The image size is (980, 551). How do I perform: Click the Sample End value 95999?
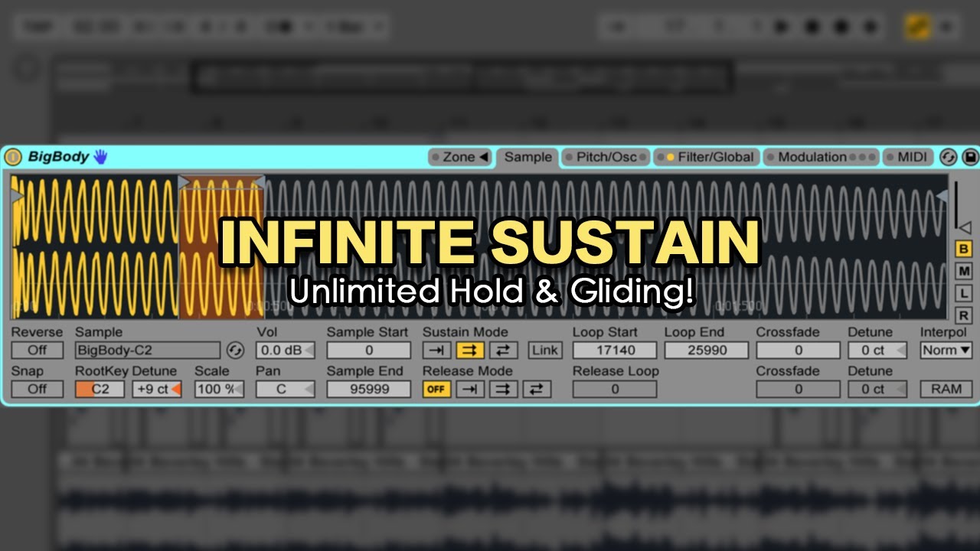pyautogui.click(x=369, y=389)
